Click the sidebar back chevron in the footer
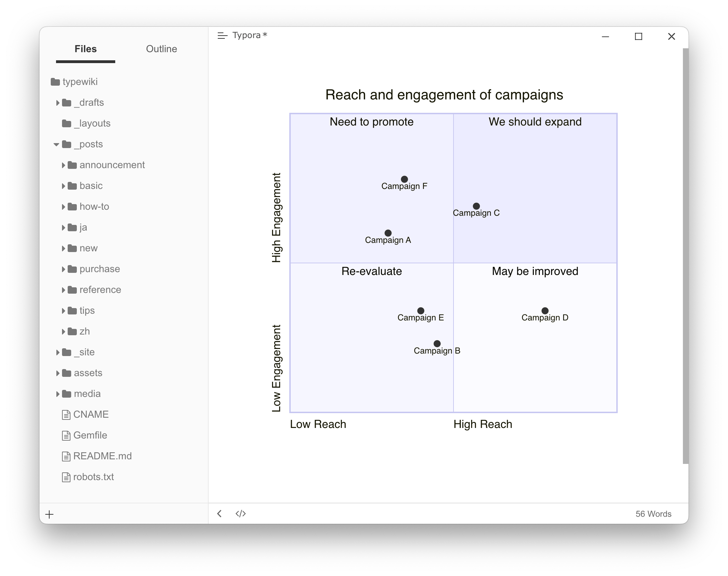The height and width of the screenshot is (576, 728). (219, 514)
